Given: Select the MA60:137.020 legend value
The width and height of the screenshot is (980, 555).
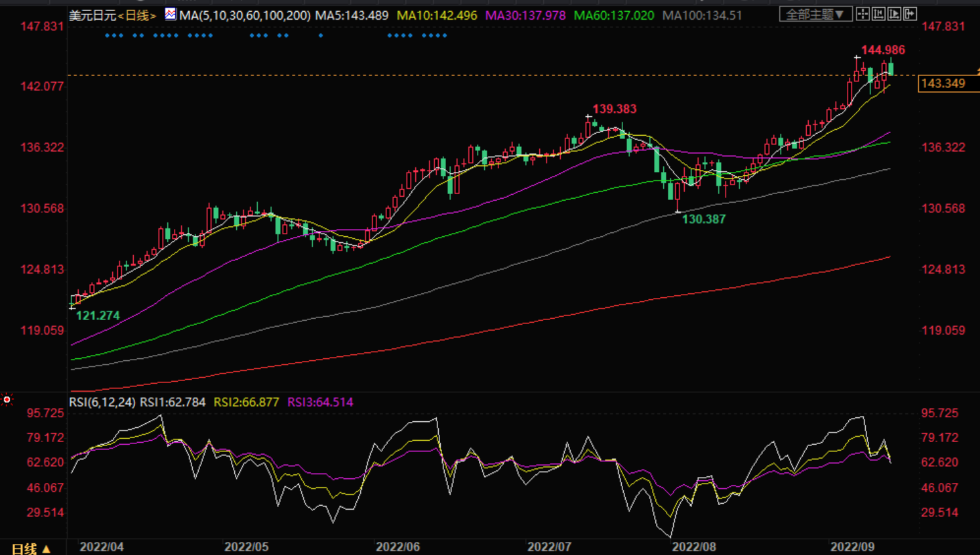Looking at the screenshot, I should tap(614, 15).
